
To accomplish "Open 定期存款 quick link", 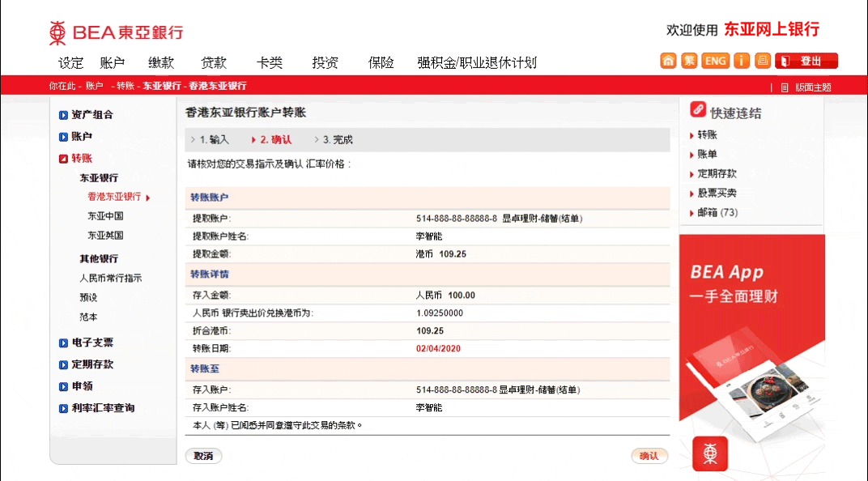I will pyautogui.click(x=717, y=173).
